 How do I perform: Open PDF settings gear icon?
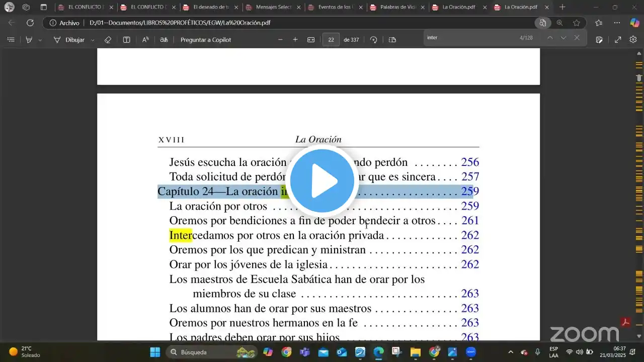[x=633, y=40]
